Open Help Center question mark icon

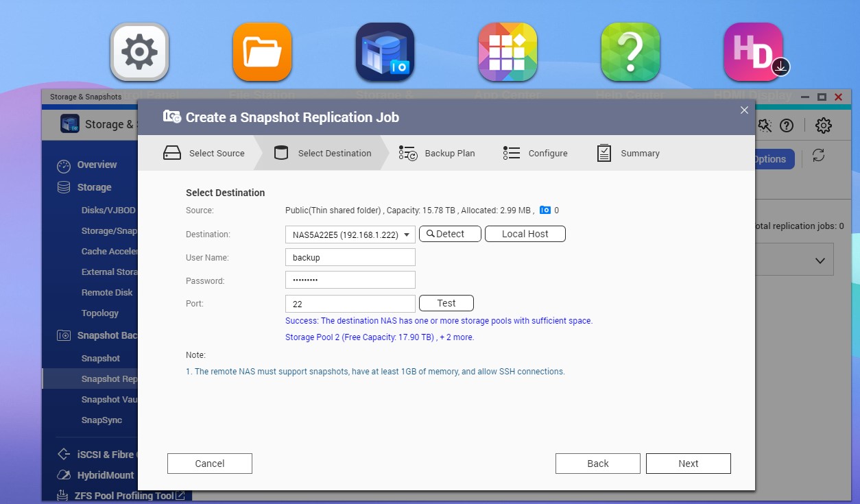coord(630,52)
